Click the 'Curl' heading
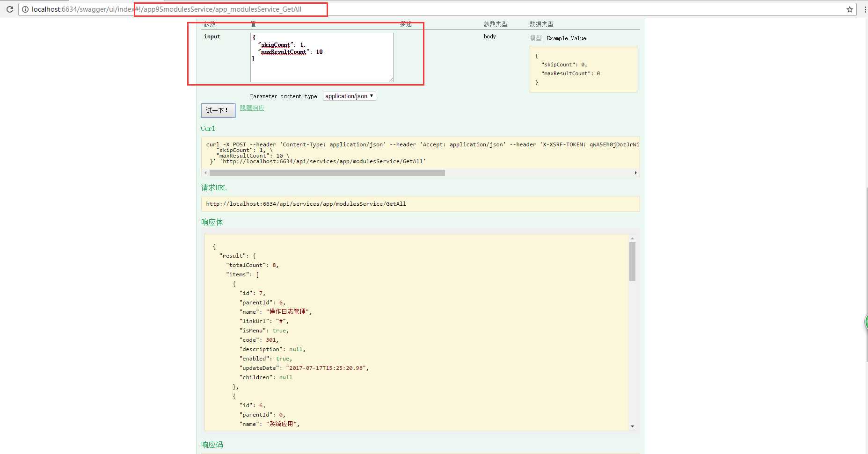This screenshot has height=454, width=868. 208,129
